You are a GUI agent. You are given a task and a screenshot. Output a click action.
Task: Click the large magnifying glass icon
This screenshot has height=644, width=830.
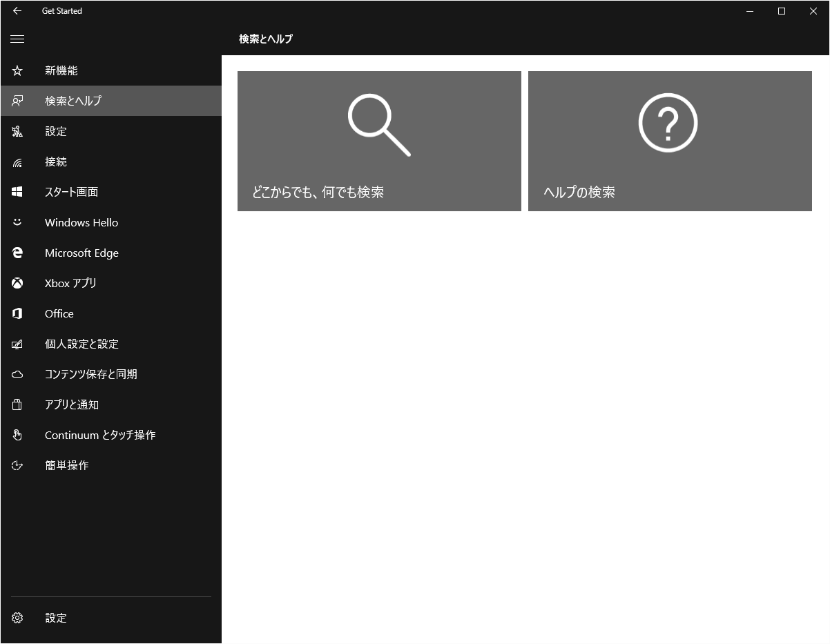pos(378,125)
